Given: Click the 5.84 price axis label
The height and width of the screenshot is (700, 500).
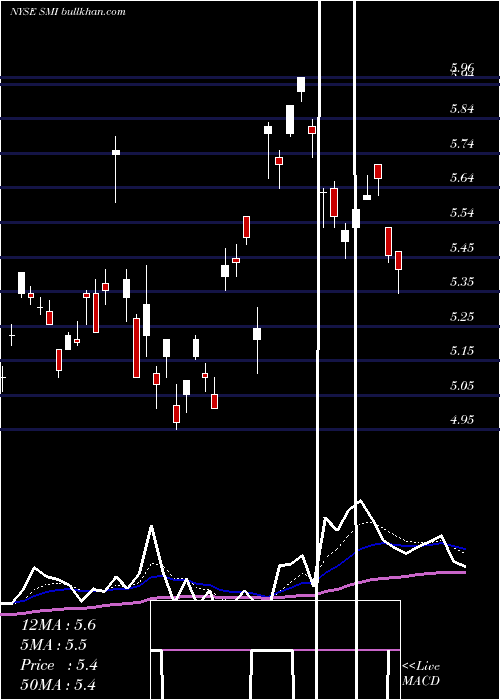Looking at the screenshot, I should tap(462, 109).
